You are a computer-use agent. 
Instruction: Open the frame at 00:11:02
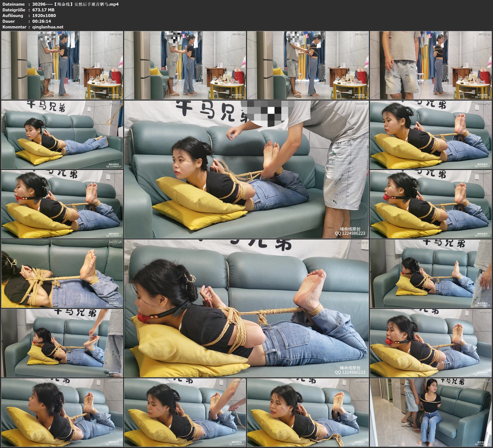pos(62,204)
